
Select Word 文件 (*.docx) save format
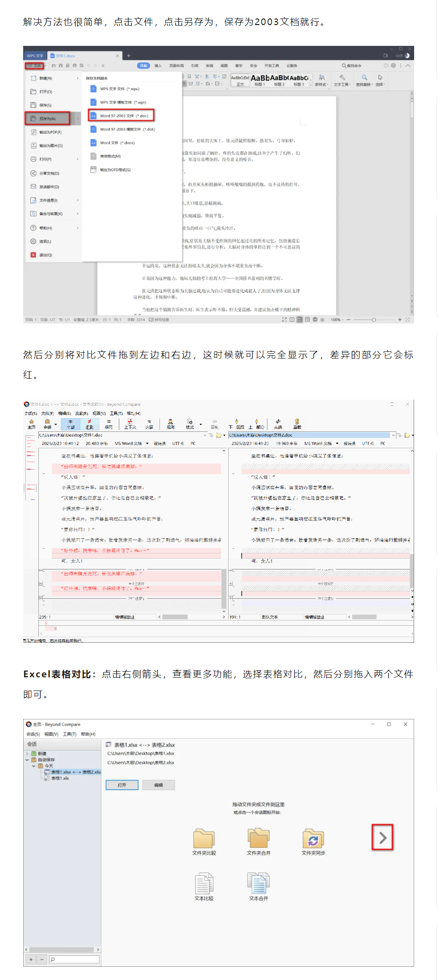coord(113,143)
